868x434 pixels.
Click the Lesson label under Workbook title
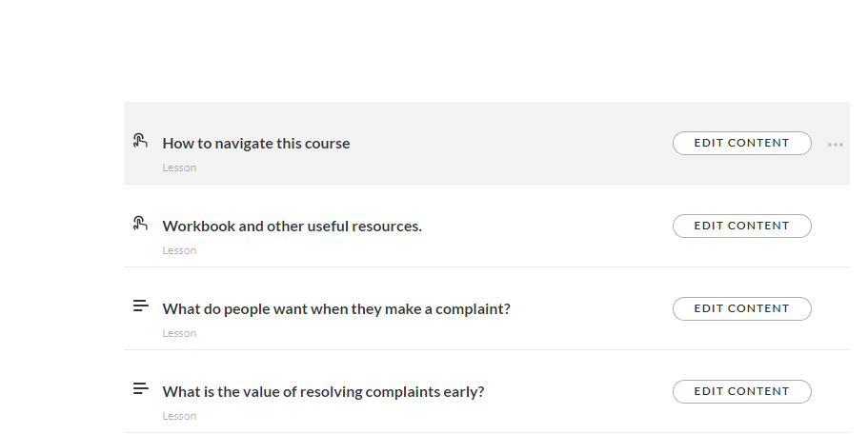pos(179,251)
